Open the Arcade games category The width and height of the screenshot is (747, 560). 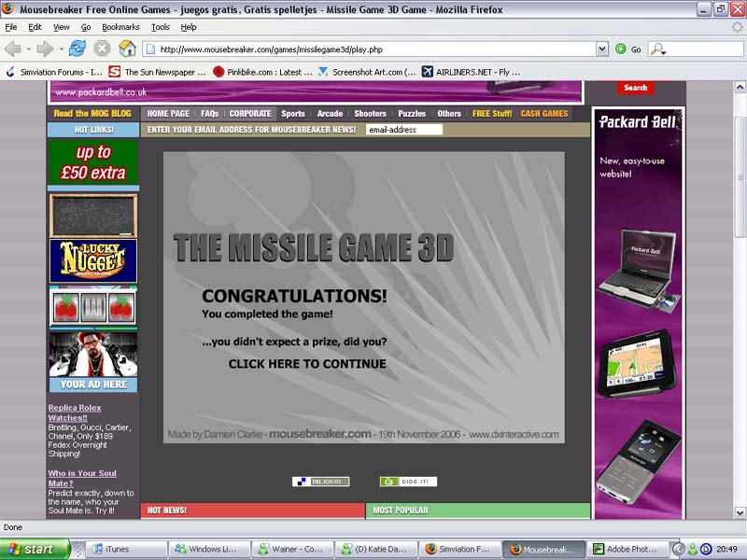pyautogui.click(x=330, y=114)
